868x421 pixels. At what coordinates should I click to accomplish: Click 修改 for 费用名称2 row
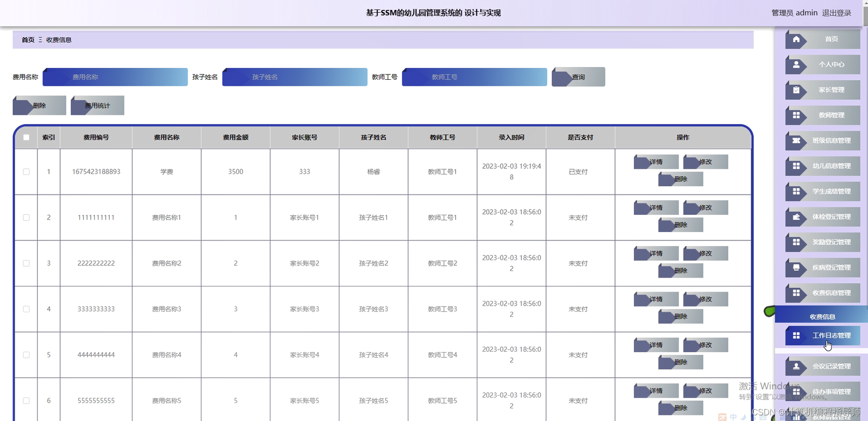coord(706,254)
